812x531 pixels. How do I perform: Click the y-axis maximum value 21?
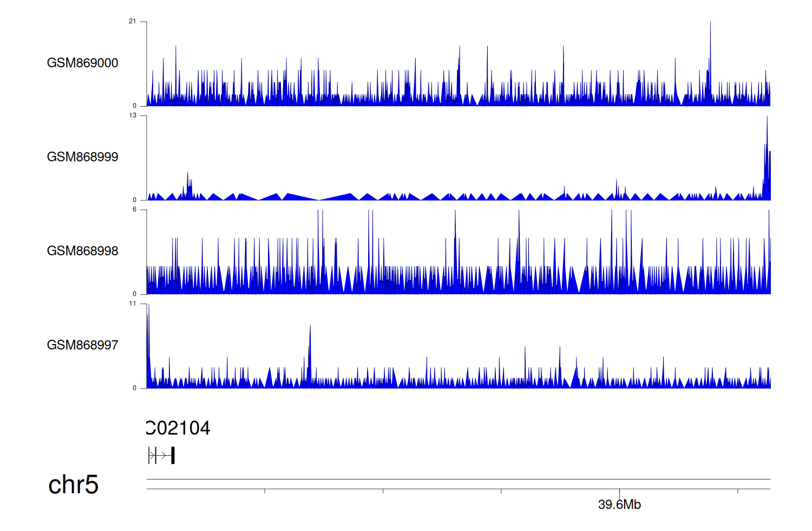coord(133,22)
